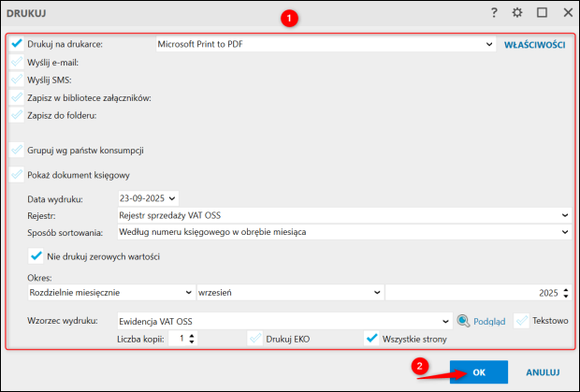
Task: Enable Wyślij e-mail checkbox
Action: 16,62
